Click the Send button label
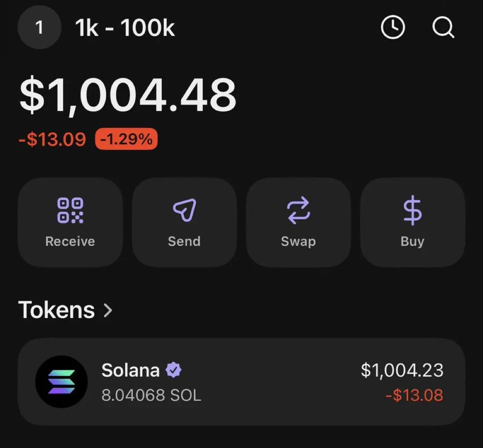This screenshot has height=448, width=483. pos(184,241)
